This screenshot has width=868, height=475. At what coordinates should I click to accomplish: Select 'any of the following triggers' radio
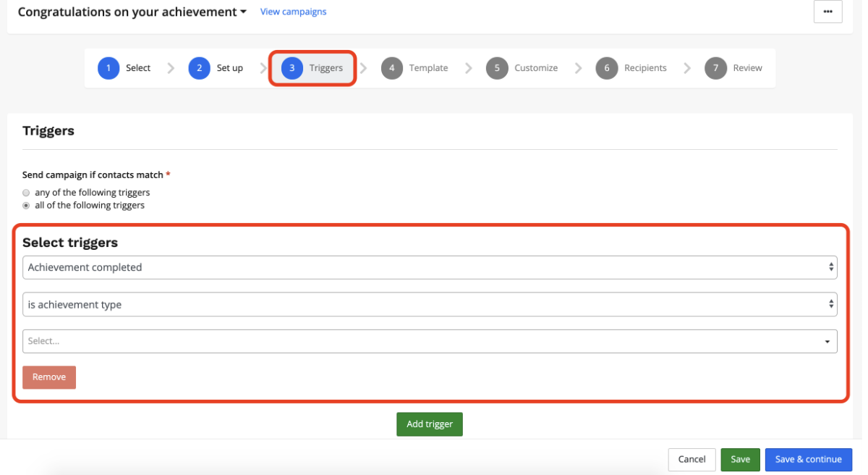tap(27, 193)
